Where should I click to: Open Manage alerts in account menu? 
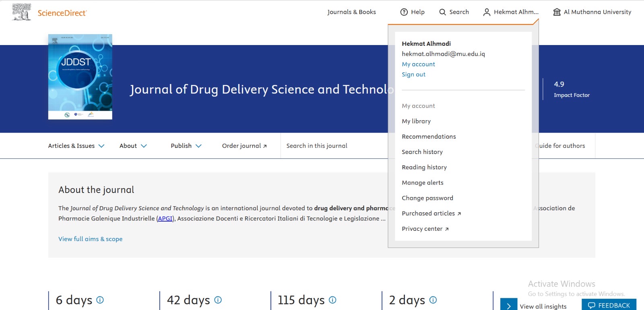click(423, 183)
